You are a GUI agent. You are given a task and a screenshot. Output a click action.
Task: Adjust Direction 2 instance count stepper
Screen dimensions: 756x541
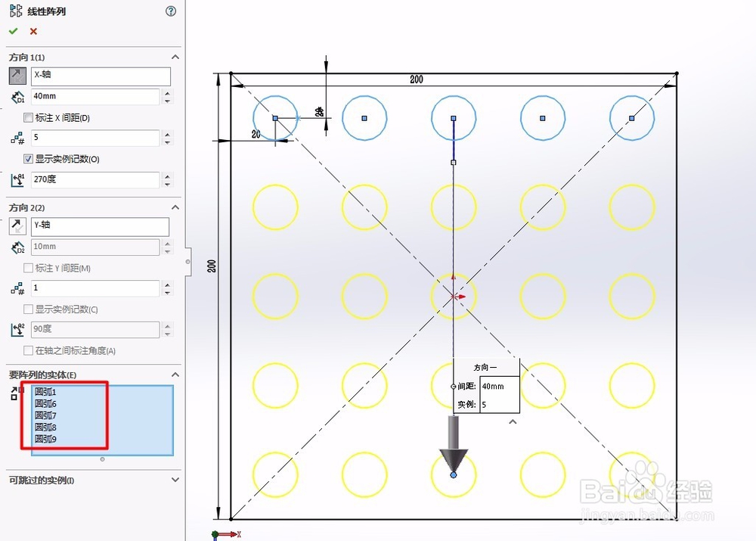167,288
